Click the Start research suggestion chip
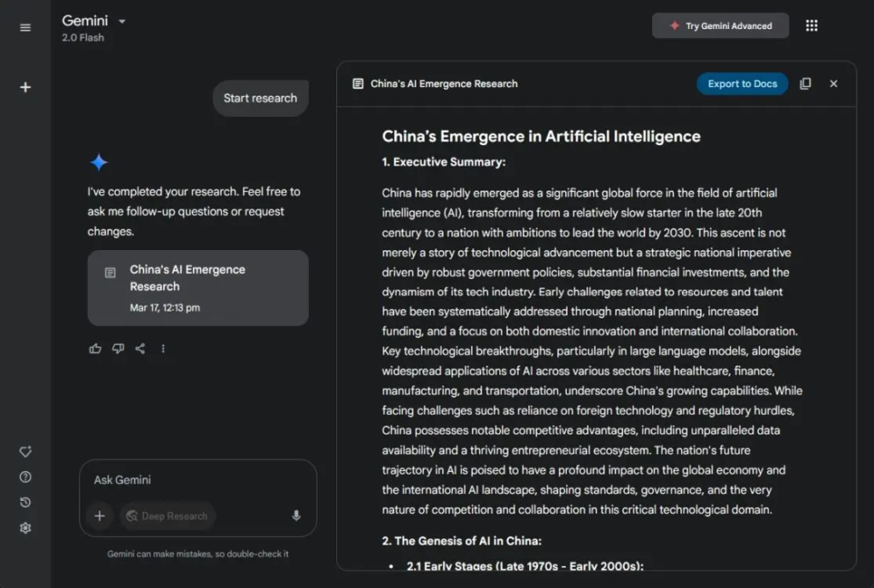 coord(259,97)
